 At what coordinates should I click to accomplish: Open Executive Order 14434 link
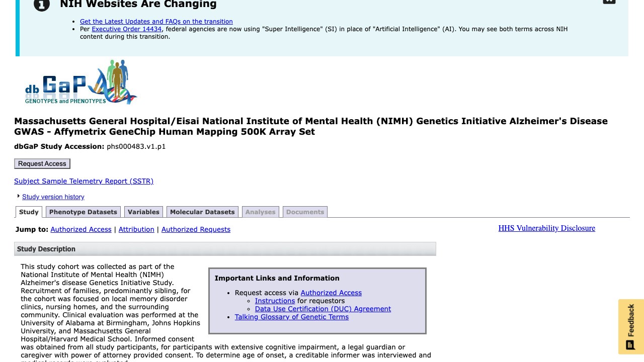[127, 29]
